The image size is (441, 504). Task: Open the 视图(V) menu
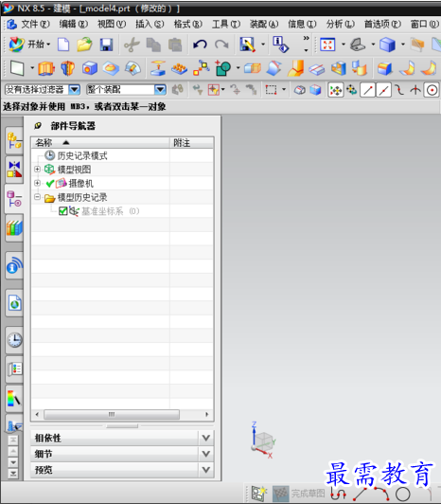112,24
